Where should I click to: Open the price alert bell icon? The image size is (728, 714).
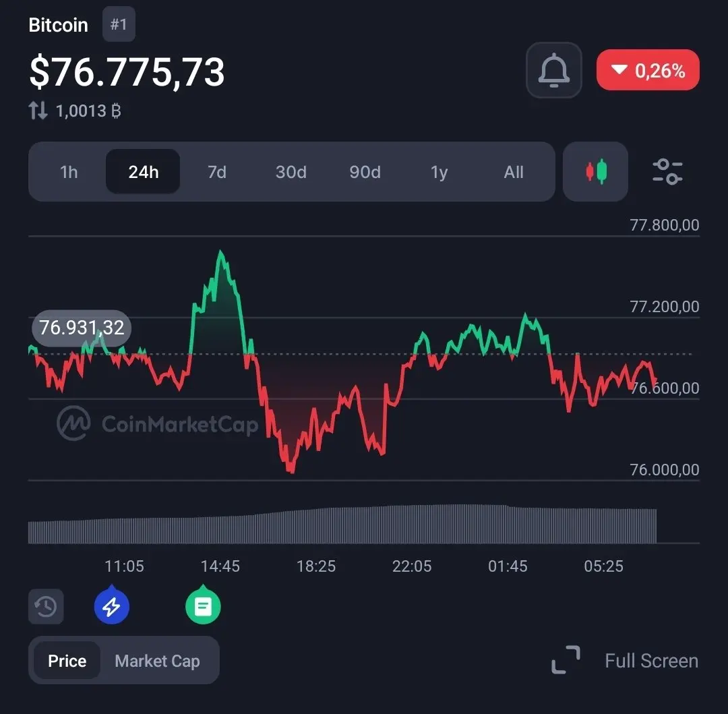pos(553,70)
